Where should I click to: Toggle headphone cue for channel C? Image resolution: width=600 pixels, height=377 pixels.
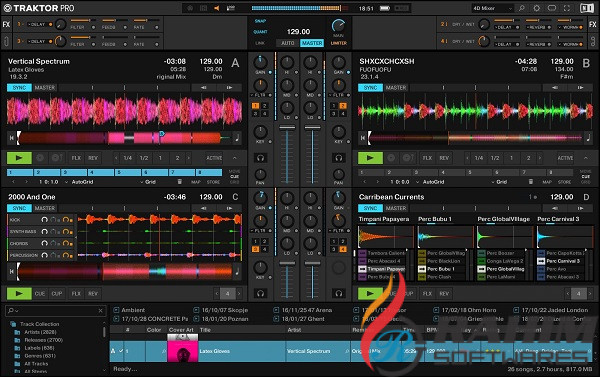click(x=261, y=294)
